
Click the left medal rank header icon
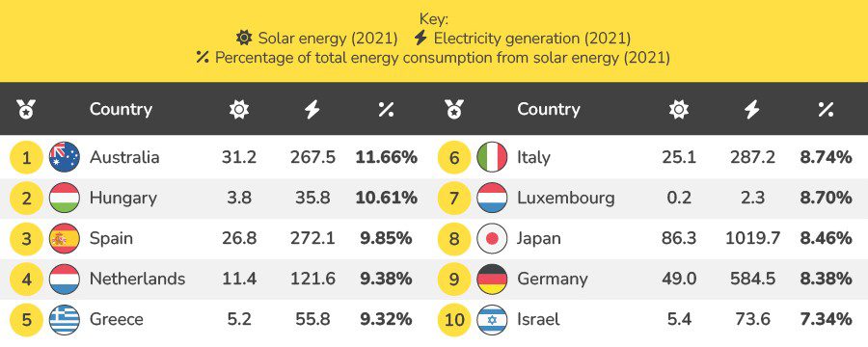[26, 109]
